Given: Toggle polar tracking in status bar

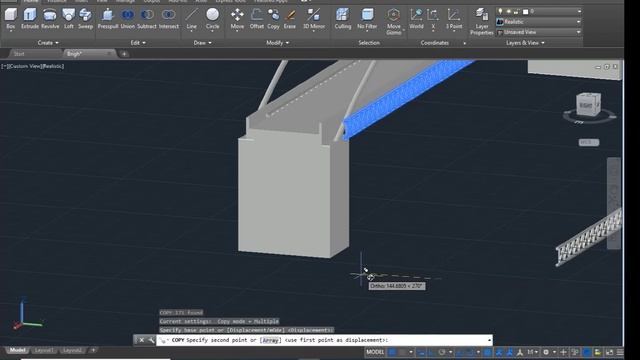Looking at the screenshot, I should click(442, 352).
